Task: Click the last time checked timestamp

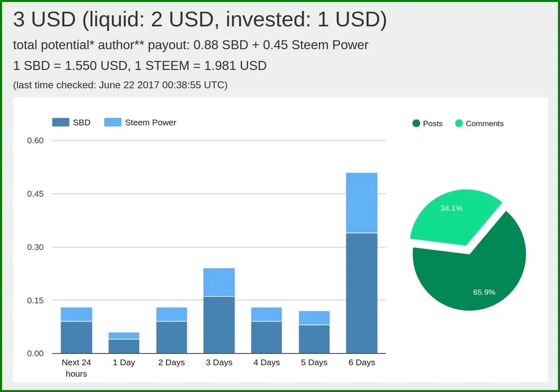Action: (x=120, y=85)
